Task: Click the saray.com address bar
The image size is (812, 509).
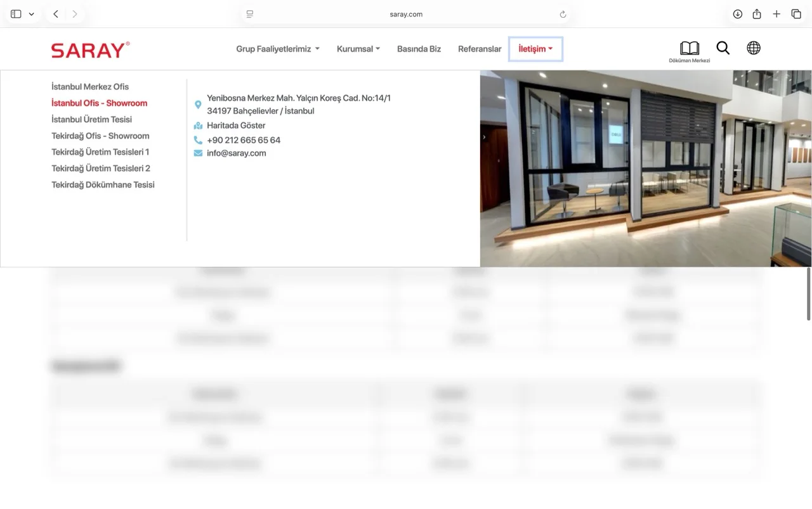Action: pyautogui.click(x=406, y=14)
